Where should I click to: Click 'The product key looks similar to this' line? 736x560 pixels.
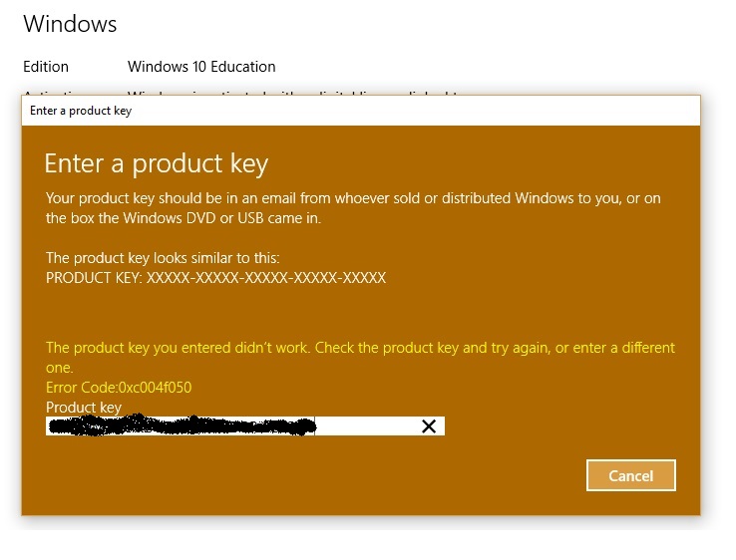tap(163, 258)
